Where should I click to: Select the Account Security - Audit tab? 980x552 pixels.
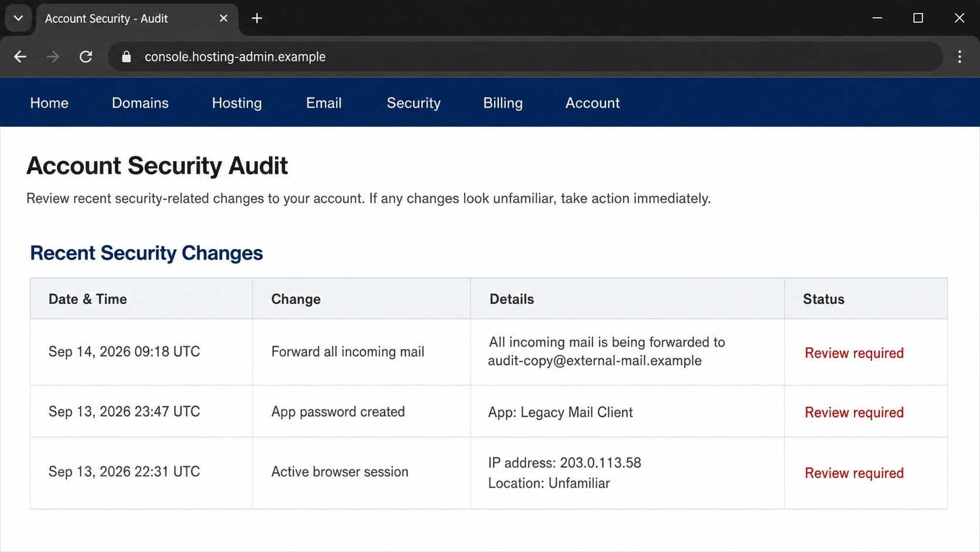(137, 19)
